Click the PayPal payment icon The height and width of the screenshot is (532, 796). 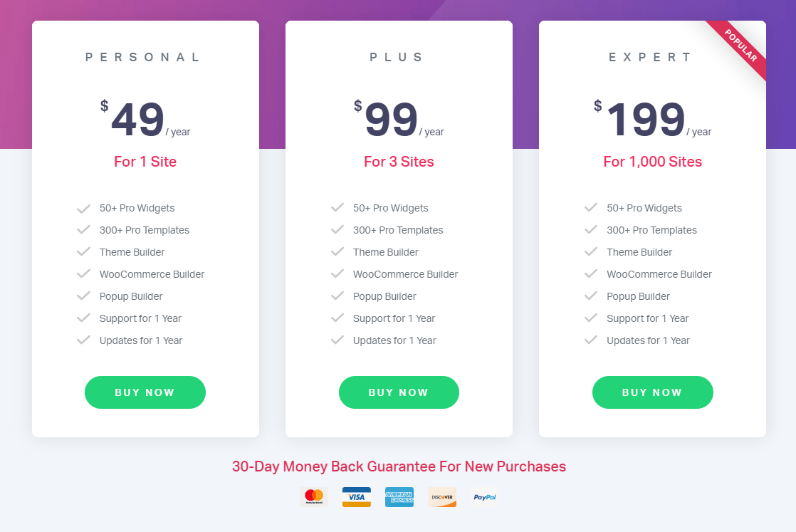click(x=484, y=497)
